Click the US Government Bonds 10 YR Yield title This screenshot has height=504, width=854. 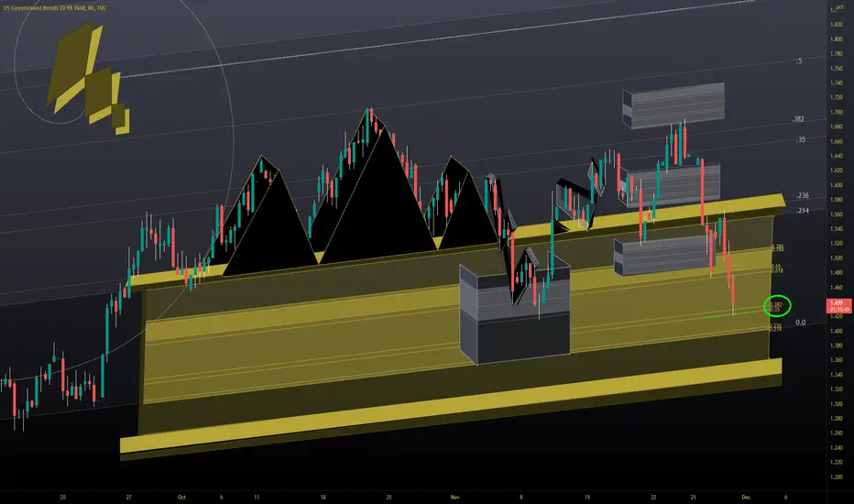tap(54, 8)
